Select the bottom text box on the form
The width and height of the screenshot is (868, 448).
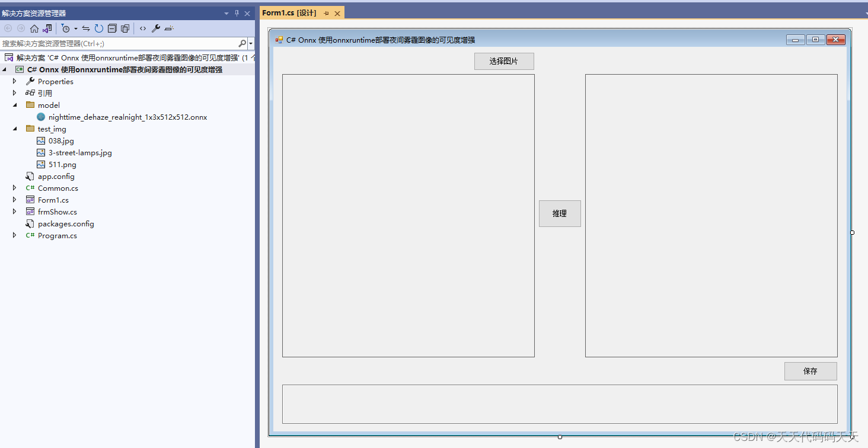(560, 404)
